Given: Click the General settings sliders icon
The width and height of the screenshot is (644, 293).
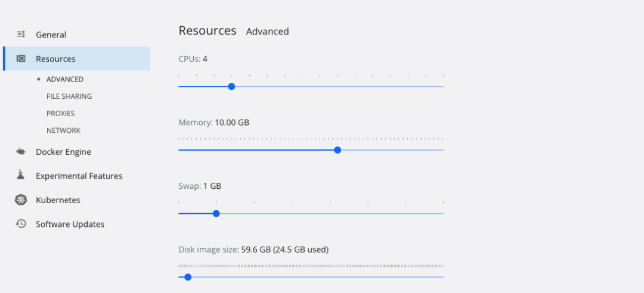Looking at the screenshot, I should click(21, 35).
